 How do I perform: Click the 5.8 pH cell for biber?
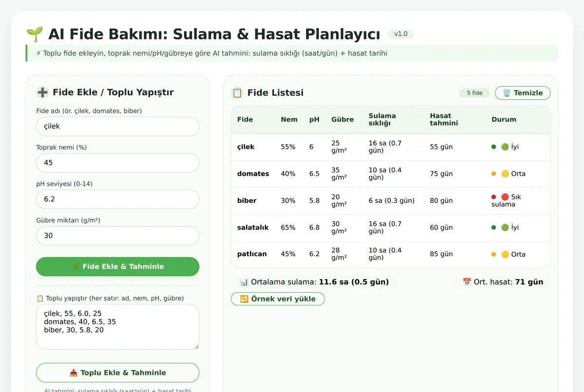click(314, 200)
